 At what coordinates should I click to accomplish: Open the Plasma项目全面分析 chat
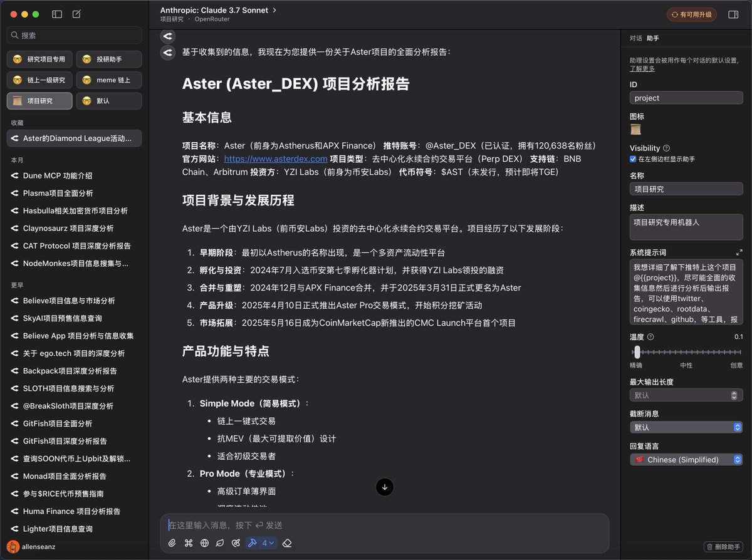[75, 194]
